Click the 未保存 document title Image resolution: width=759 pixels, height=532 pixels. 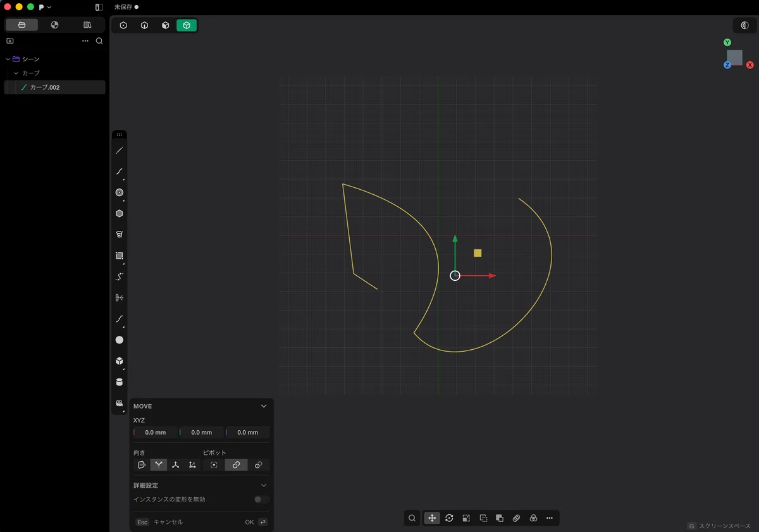(x=123, y=7)
